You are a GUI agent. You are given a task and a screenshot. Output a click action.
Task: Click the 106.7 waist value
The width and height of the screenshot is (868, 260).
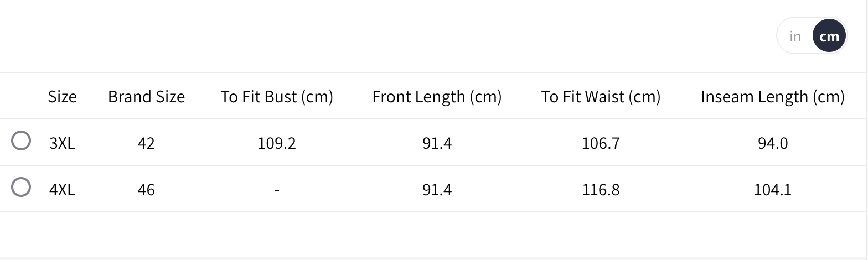pos(601,144)
